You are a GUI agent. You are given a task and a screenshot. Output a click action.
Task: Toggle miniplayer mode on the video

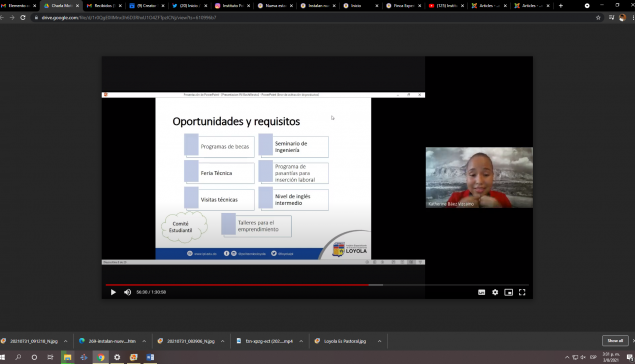(x=508, y=292)
